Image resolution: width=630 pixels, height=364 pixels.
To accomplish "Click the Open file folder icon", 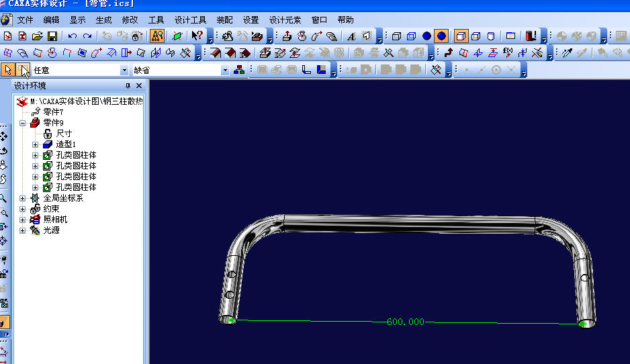I will tap(38, 36).
